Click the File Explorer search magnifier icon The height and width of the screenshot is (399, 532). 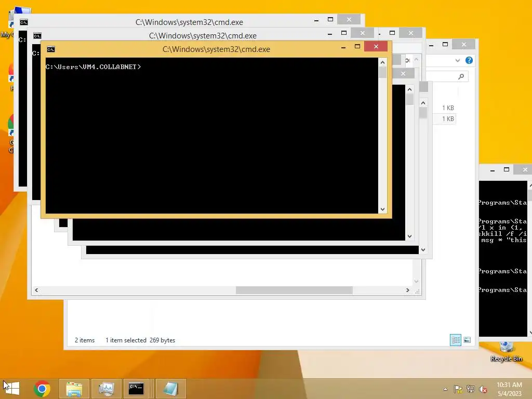pos(461,77)
